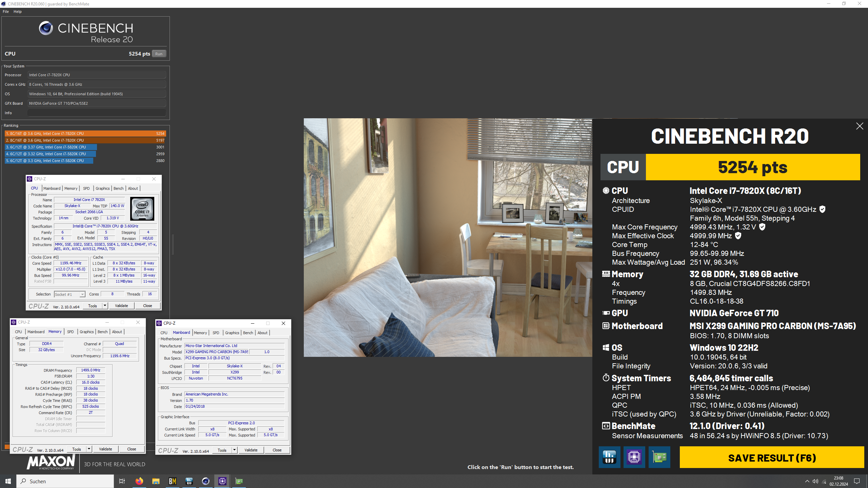Open CPU-Z icon in the BenchMate panel
Screen dimensions: 868x488
pos(634,457)
